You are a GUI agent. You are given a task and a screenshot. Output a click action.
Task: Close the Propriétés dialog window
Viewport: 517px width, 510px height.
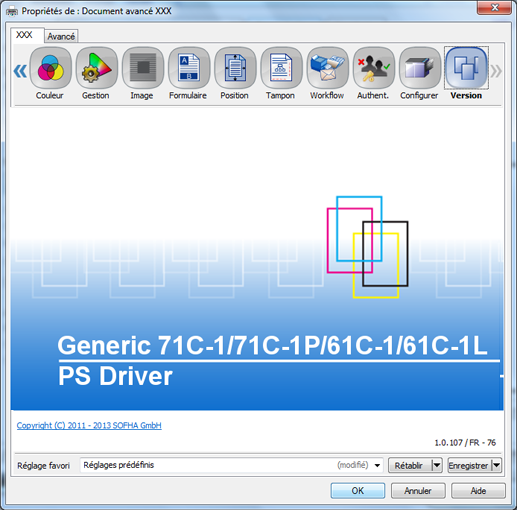(x=494, y=8)
